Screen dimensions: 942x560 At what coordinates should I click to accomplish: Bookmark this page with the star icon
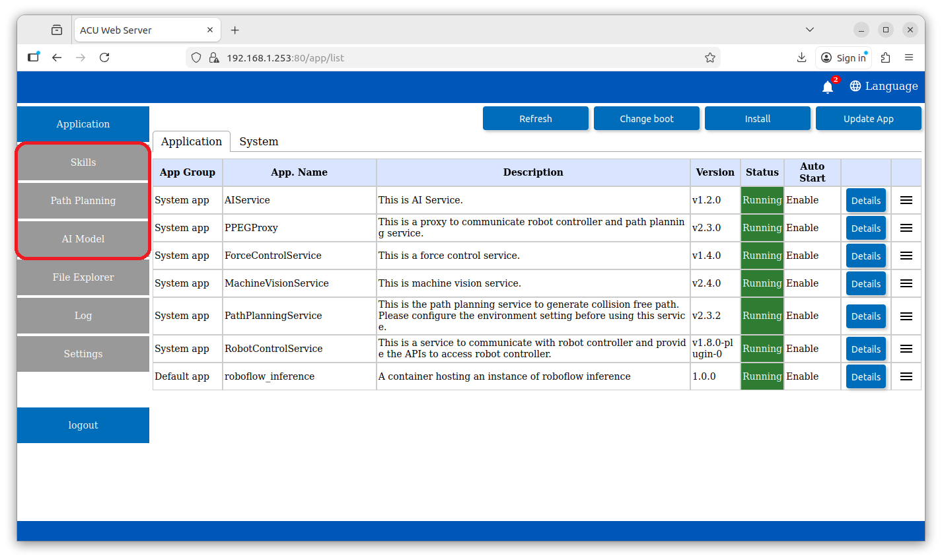pyautogui.click(x=710, y=57)
